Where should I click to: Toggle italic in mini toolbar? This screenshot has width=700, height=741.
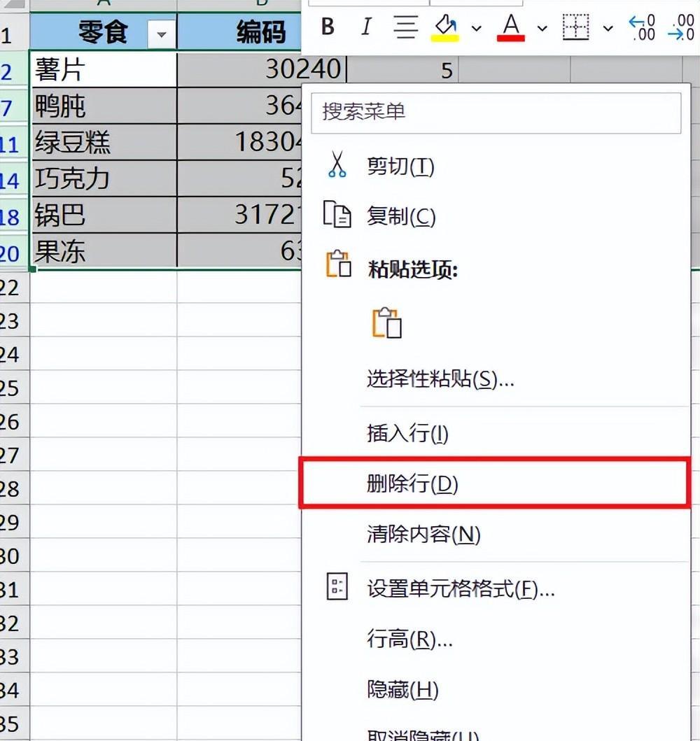click(366, 27)
